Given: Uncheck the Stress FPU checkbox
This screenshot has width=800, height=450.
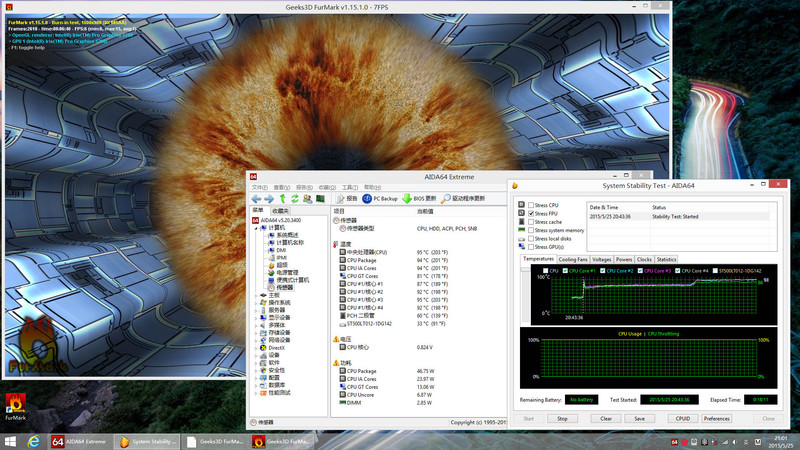Looking at the screenshot, I should tap(531, 213).
